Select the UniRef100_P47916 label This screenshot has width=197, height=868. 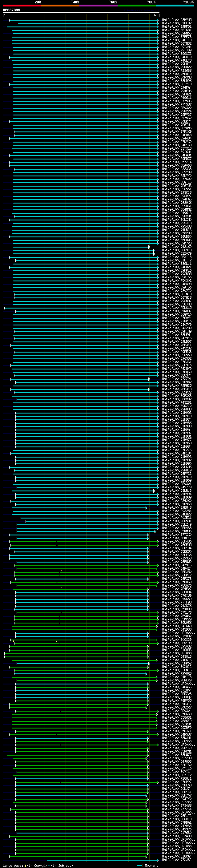(x=176, y=338)
